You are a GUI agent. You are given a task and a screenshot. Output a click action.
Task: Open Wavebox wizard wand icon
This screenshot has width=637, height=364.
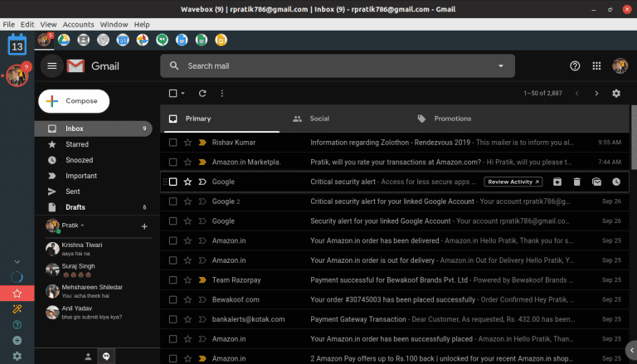(17, 308)
